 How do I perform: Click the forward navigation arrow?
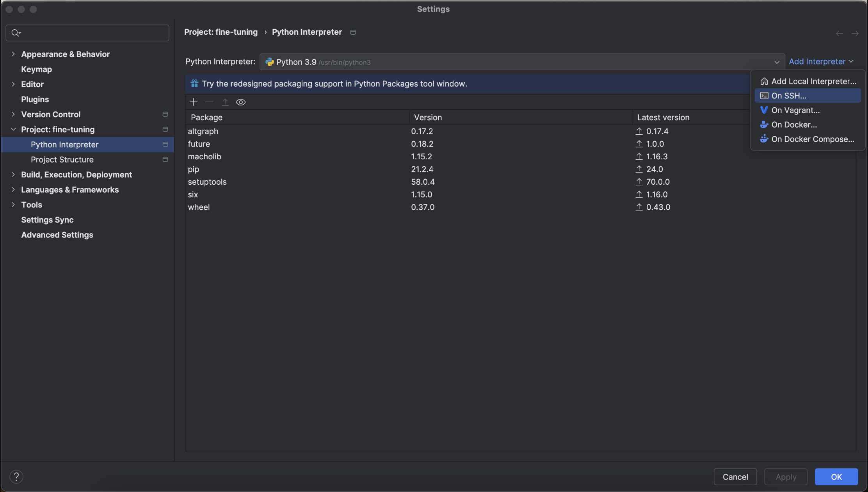coord(855,34)
